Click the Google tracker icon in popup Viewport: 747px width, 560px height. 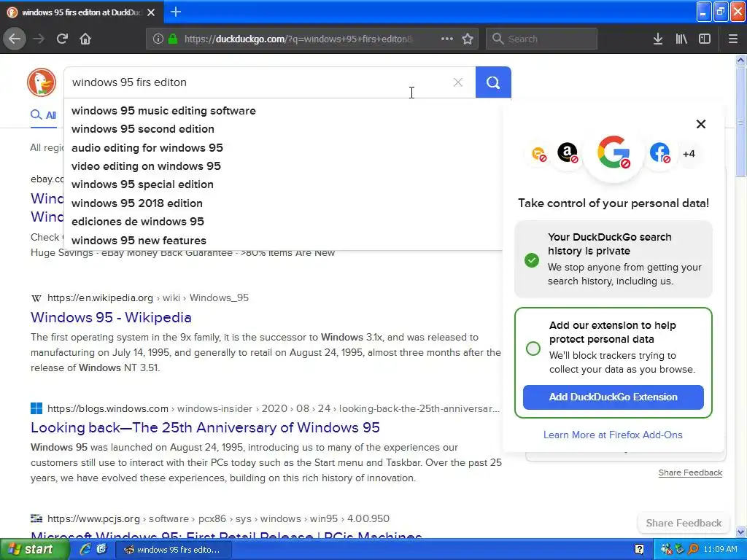coord(614,153)
